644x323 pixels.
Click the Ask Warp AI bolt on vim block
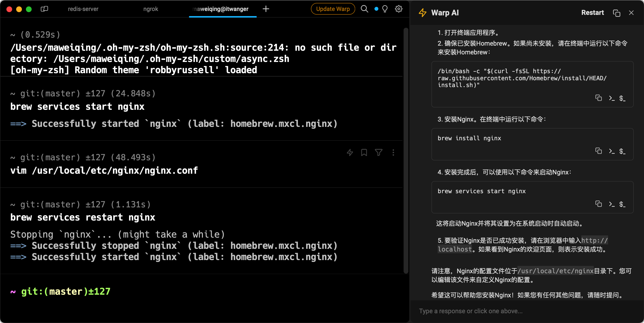tap(350, 152)
